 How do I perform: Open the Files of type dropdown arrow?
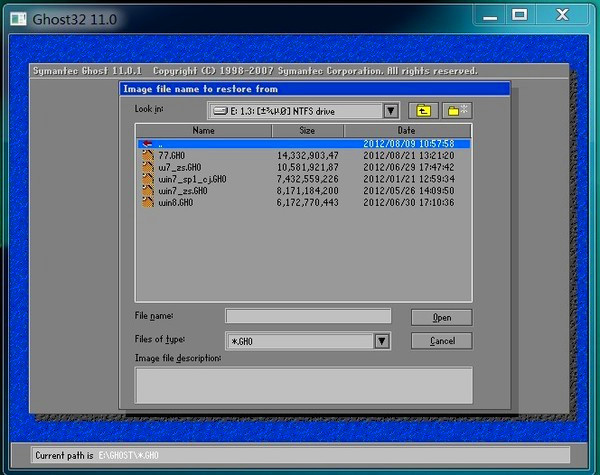pyautogui.click(x=382, y=341)
